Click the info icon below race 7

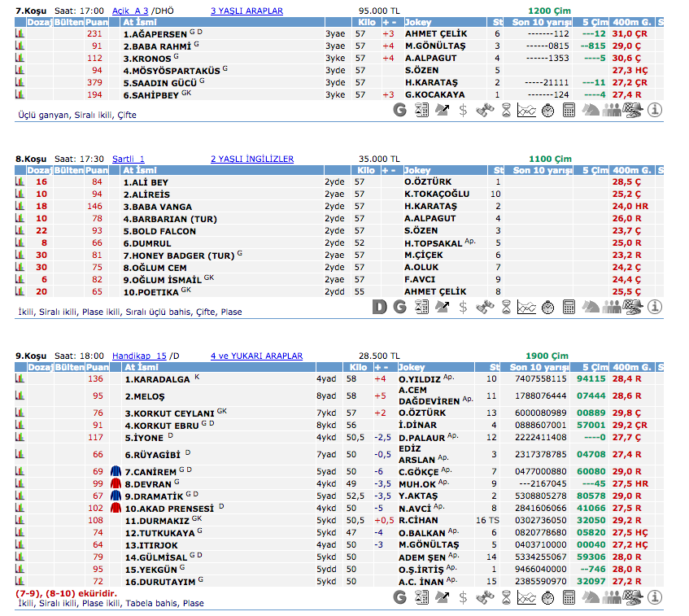[x=655, y=110]
